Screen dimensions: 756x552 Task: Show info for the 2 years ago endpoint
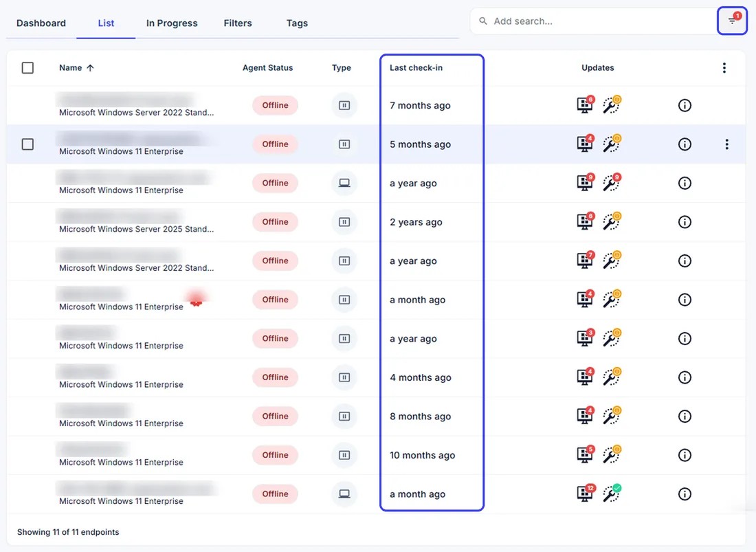pos(685,222)
